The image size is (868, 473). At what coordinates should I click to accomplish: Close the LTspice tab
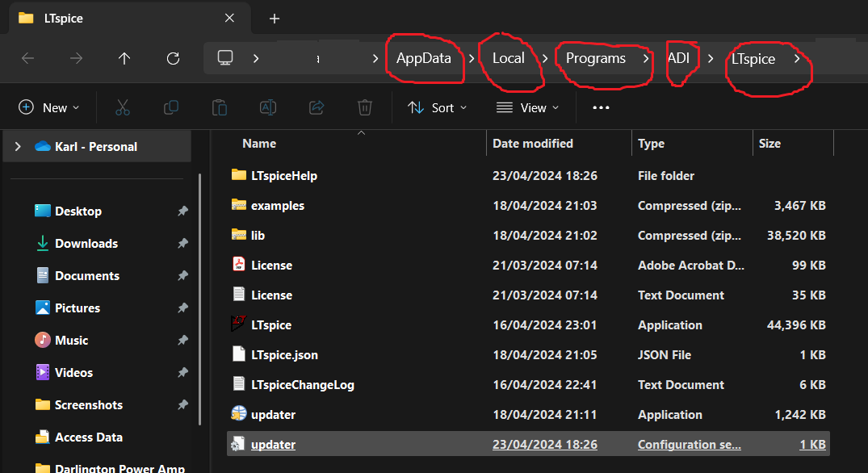(229, 19)
